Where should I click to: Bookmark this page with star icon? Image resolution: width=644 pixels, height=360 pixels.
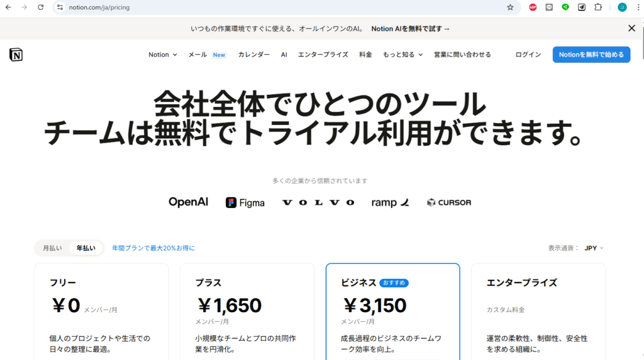tap(510, 8)
